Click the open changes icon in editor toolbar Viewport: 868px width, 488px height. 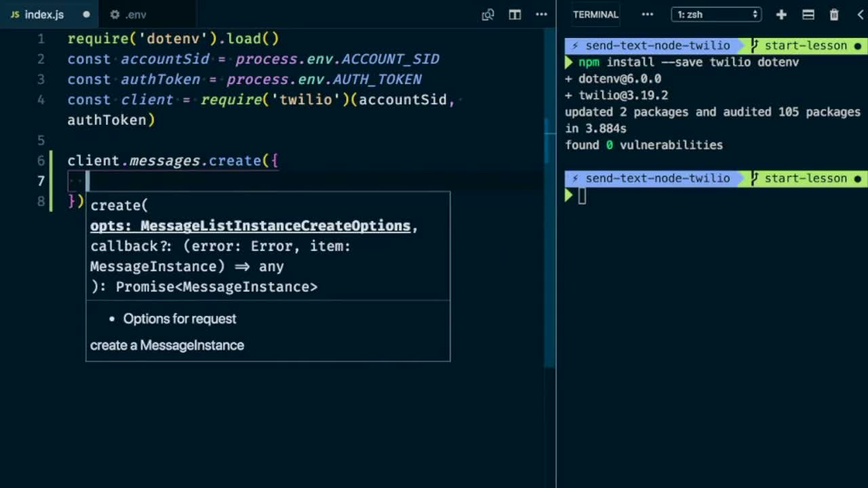pos(488,14)
